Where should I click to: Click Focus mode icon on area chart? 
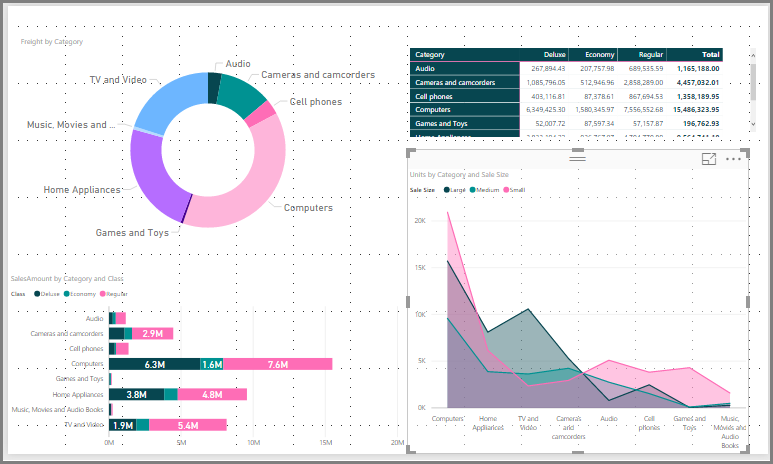coord(709,159)
